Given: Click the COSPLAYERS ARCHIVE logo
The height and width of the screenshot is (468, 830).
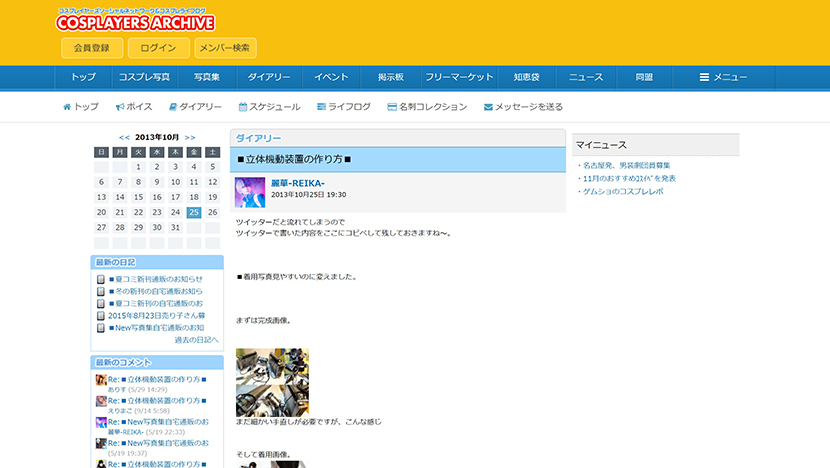Looking at the screenshot, I should pos(136,22).
